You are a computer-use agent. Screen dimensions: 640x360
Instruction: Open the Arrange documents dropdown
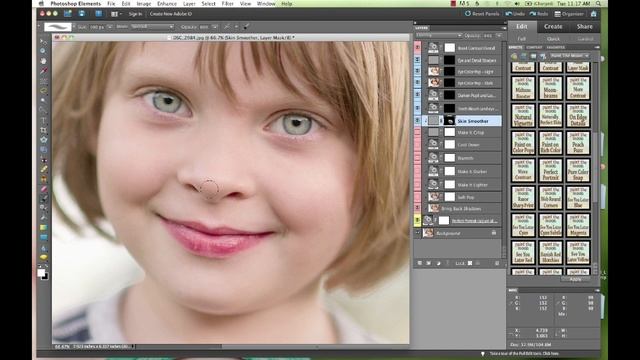116,14
